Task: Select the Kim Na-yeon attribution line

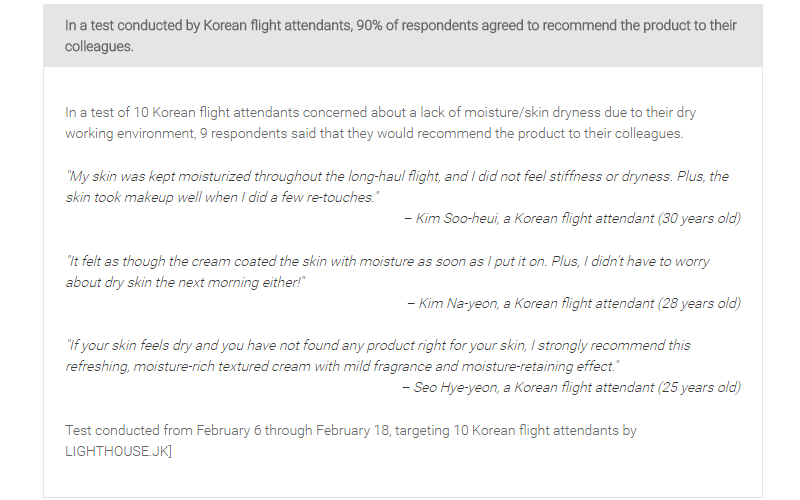Action: coord(573,303)
